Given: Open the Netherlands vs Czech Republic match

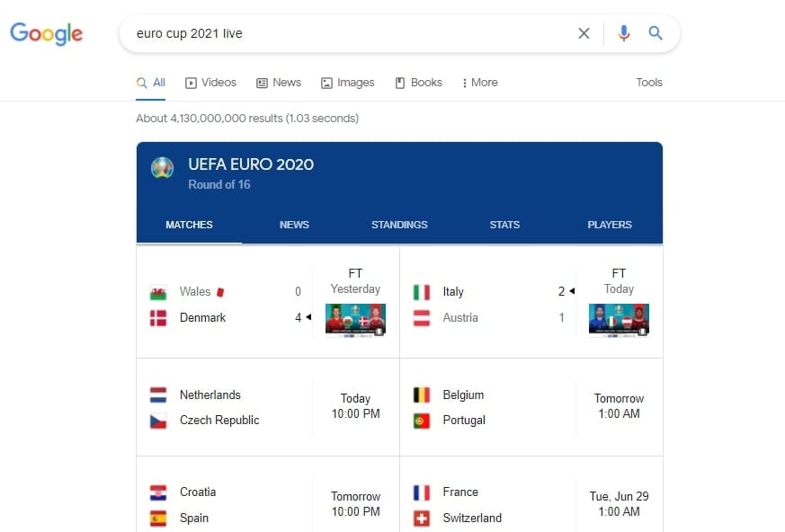Looking at the screenshot, I should click(268, 407).
